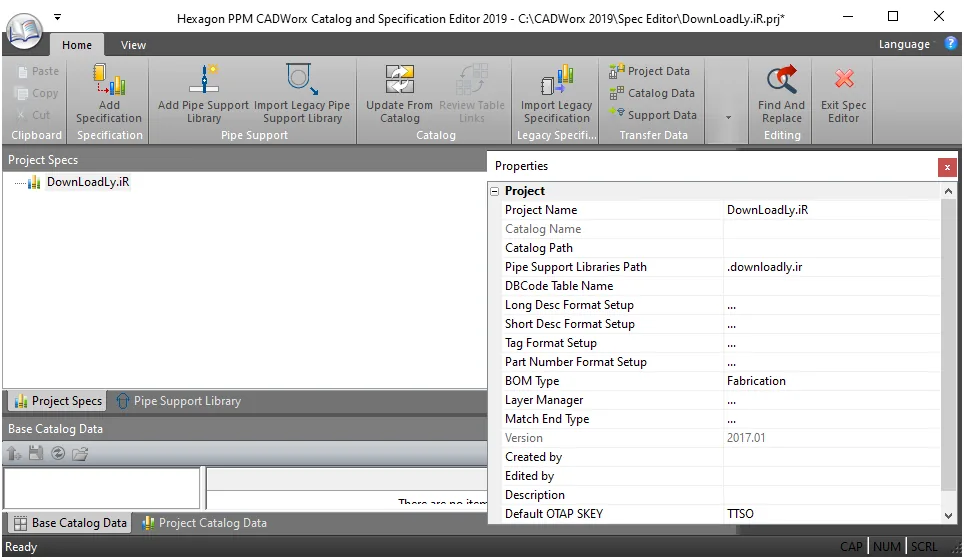This screenshot has height=560, width=964.
Task: Collapse the Project properties section
Action: 495,191
